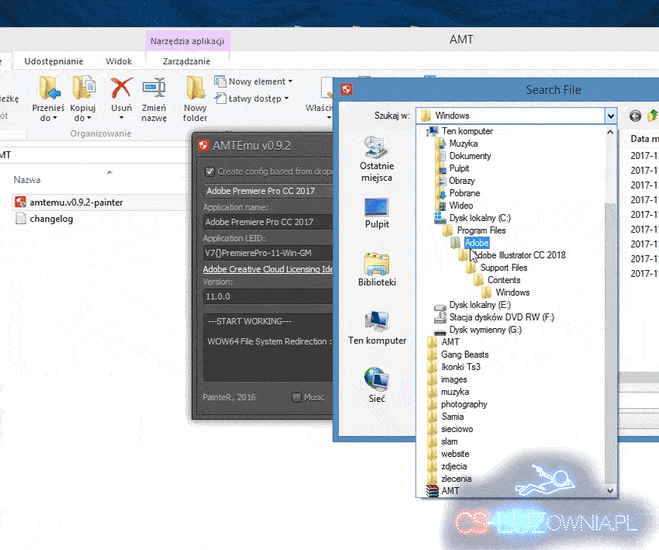659x550 pixels.
Task: Toggle the Create config based on dropdown checkbox
Action: pyautogui.click(x=210, y=171)
